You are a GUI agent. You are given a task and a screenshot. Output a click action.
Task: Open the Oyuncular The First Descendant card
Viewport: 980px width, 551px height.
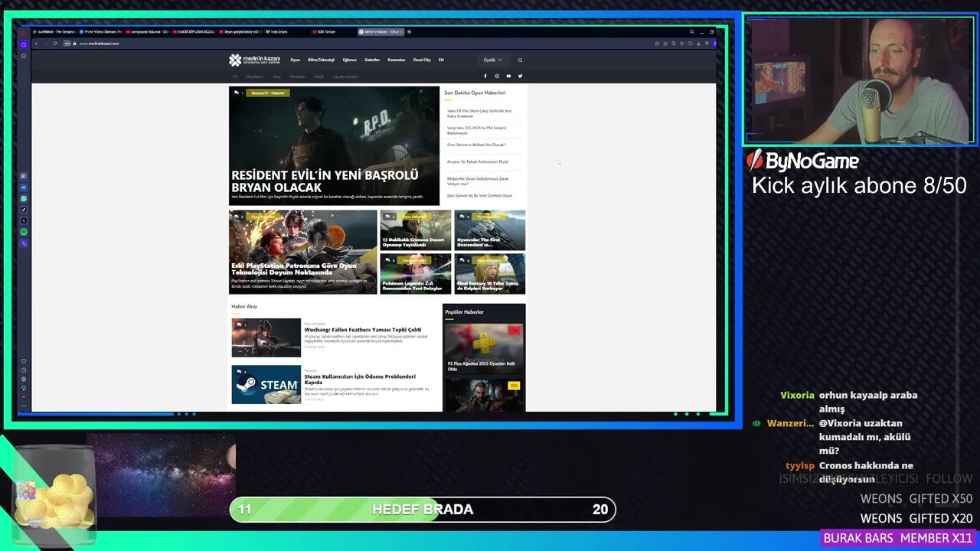489,230
